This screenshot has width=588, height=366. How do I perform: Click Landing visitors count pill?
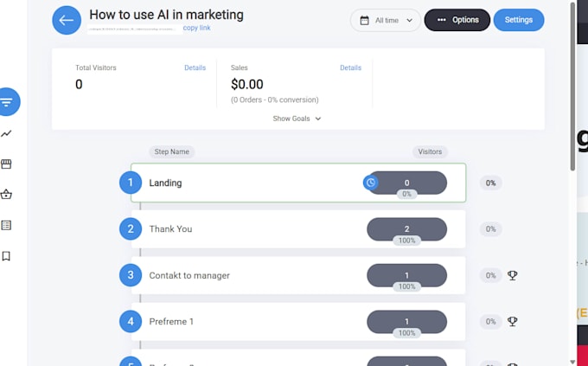tap(407, 183)
